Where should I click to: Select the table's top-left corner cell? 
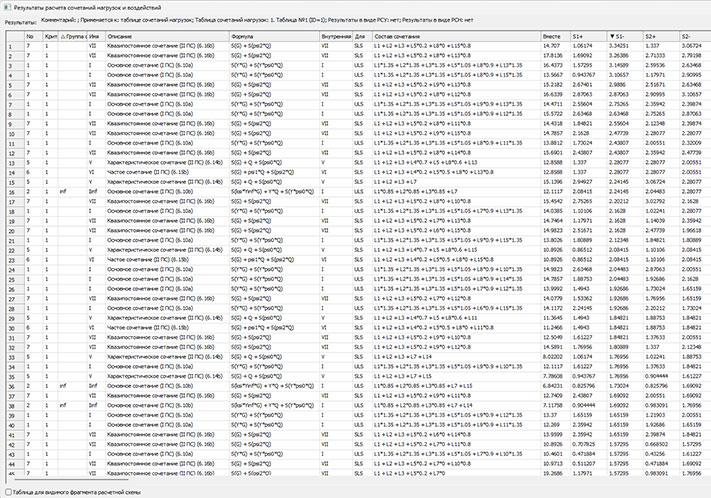(10, 36)
